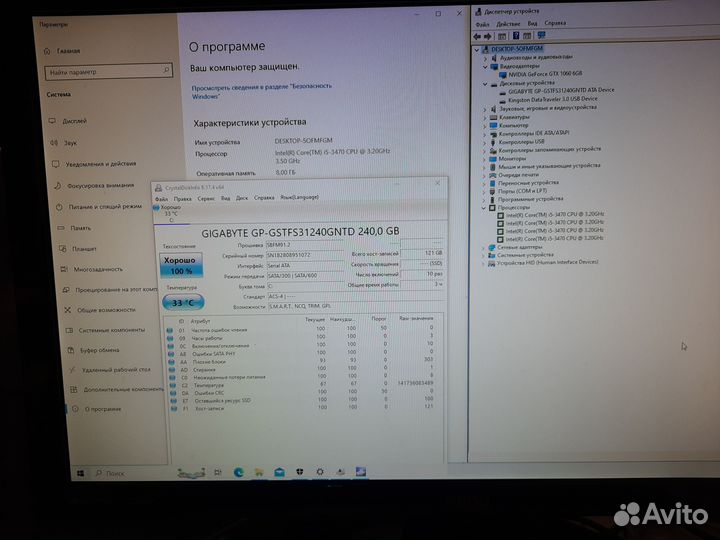Viewport: 720px width, 540px height.
Task: Open Общие возможности in sidebar
Action: 99,310
